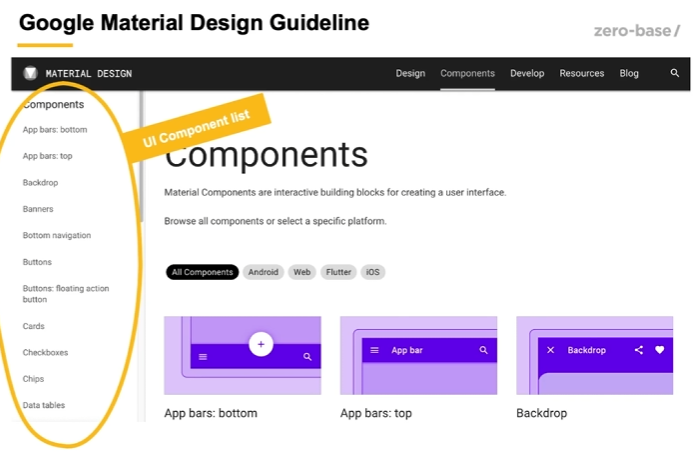Image resolution: width=693 pixels, height=453 pixels.
Task: Open Backdrop in the sidebar list
Action: pyautogui.click(x=40, y=183)
